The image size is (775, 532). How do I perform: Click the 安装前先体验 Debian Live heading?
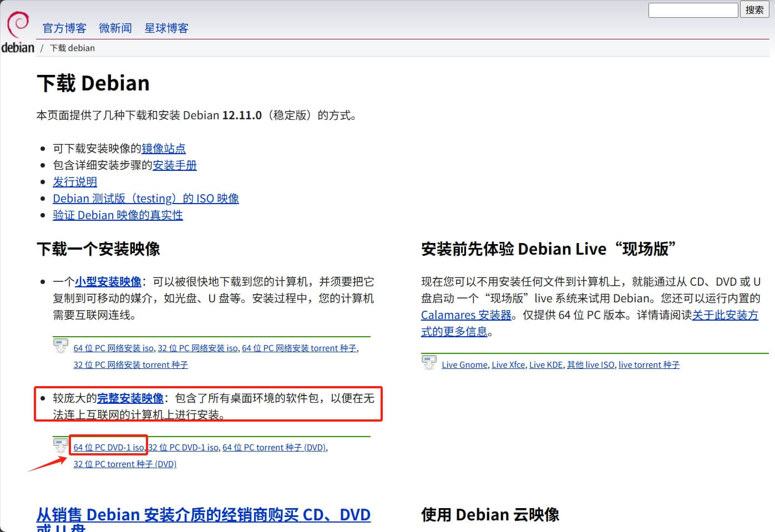pos(548,249)
